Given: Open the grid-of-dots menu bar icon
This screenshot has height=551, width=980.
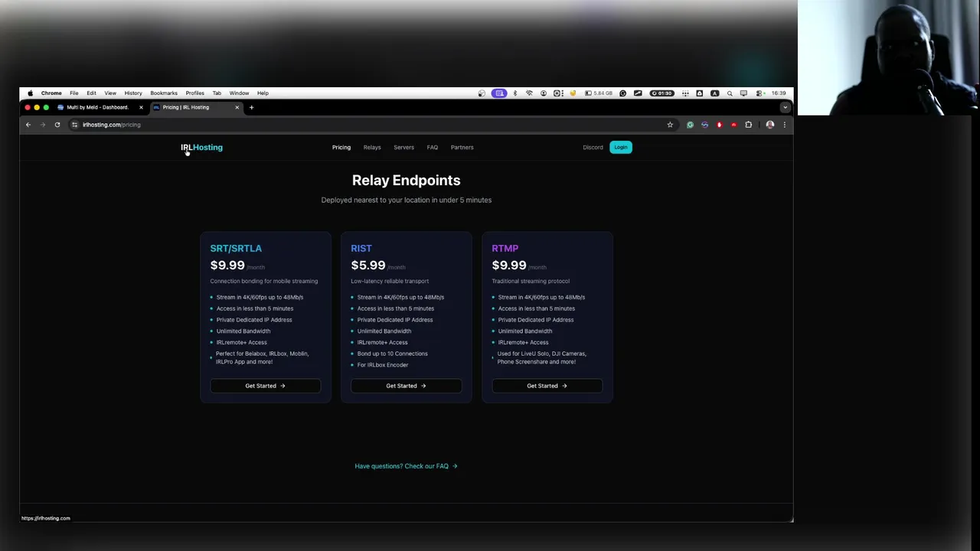Looking at the screenshot, I should pos(685,93).
